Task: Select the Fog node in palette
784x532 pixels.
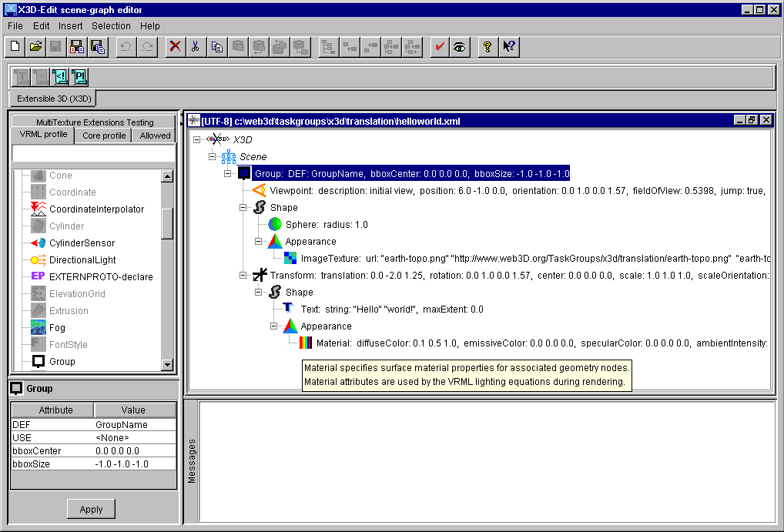Action: pyautogui.click(x=58, y=328)
